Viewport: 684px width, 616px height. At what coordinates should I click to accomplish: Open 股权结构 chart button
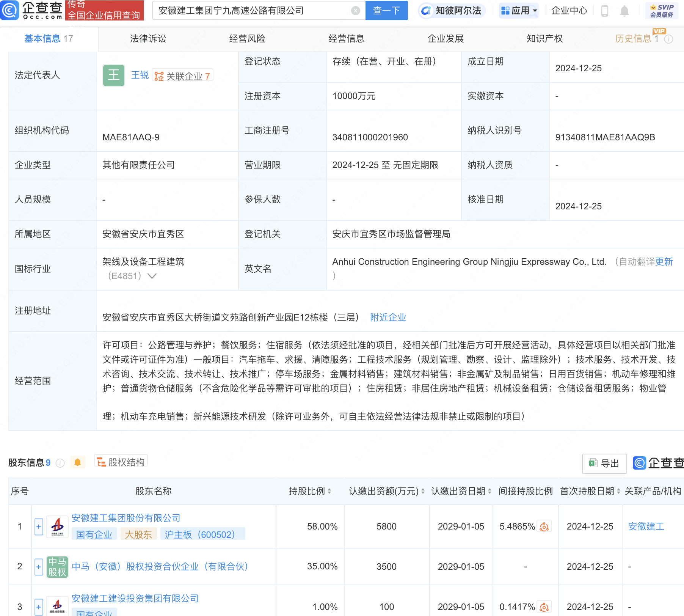pyautogui.click(x=121, y=462)
